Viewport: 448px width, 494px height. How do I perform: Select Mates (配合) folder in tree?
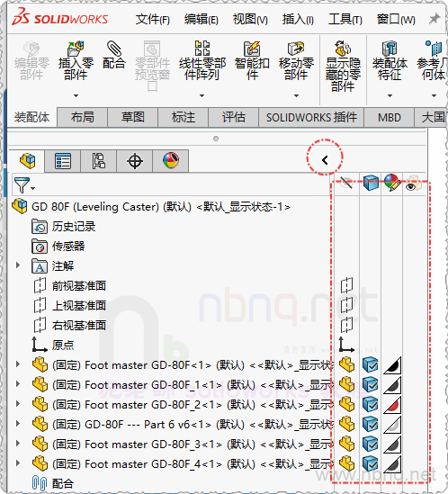click(x=53, y=483)
